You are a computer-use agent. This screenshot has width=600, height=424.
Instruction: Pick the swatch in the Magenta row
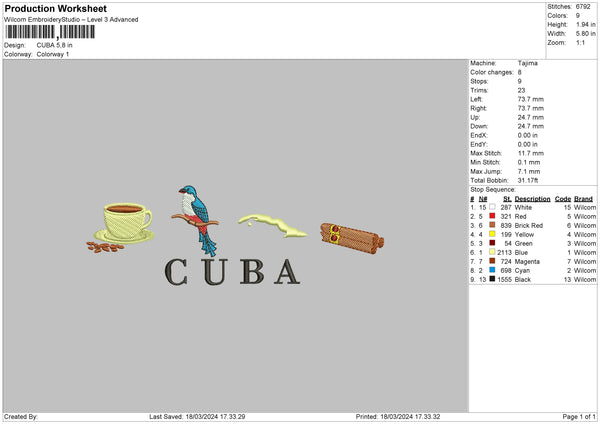[492, 261]
